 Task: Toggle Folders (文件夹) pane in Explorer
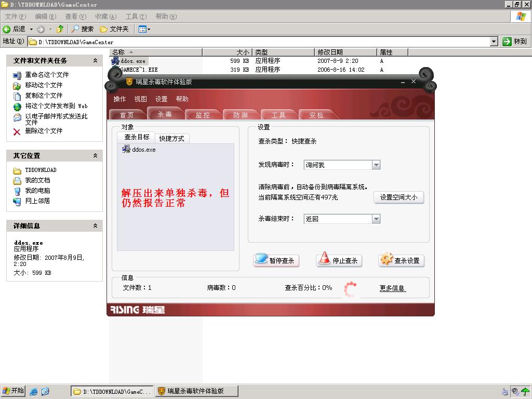[x=114, y=29]
